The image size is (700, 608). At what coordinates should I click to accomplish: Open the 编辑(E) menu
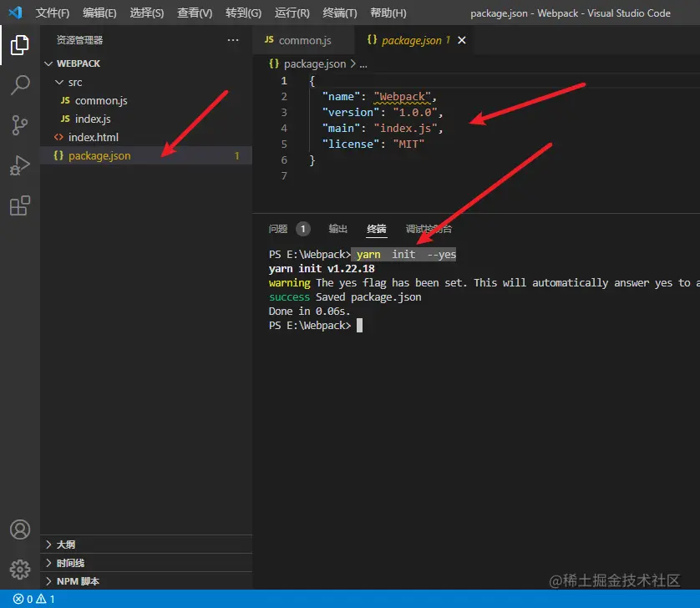99,13
